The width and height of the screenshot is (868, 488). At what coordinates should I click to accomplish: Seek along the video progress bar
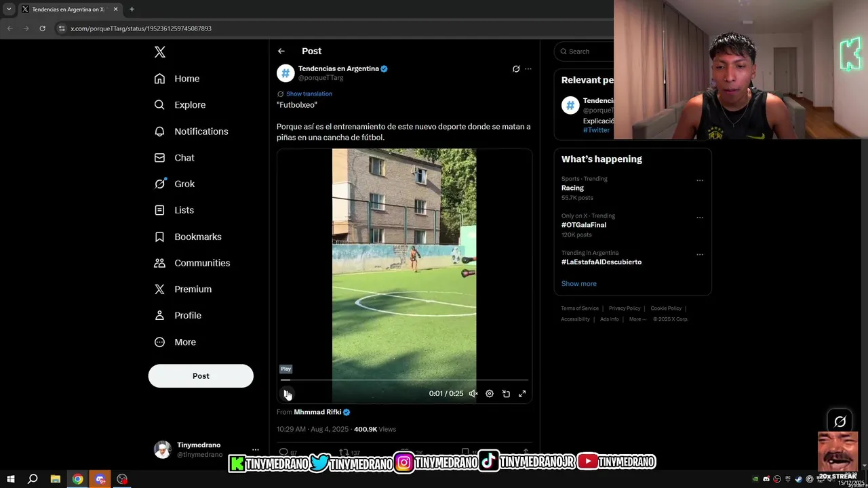pos(405,380)
